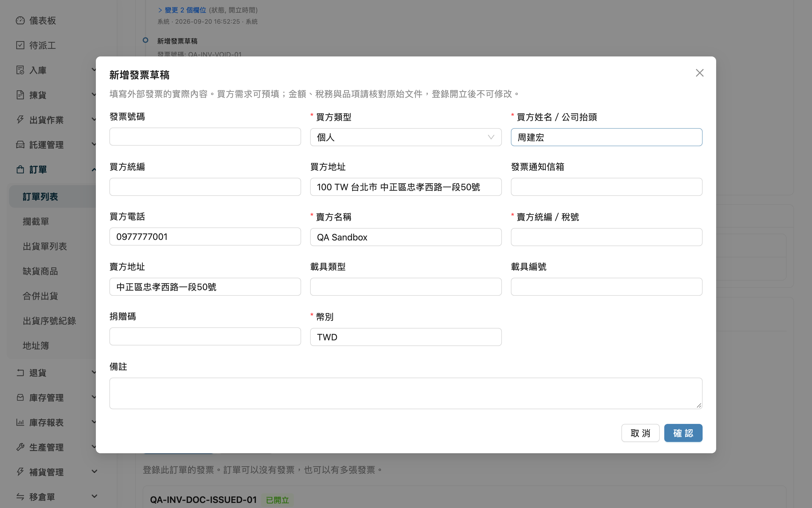Expand the 補貨管理 menu chevron

94,471
